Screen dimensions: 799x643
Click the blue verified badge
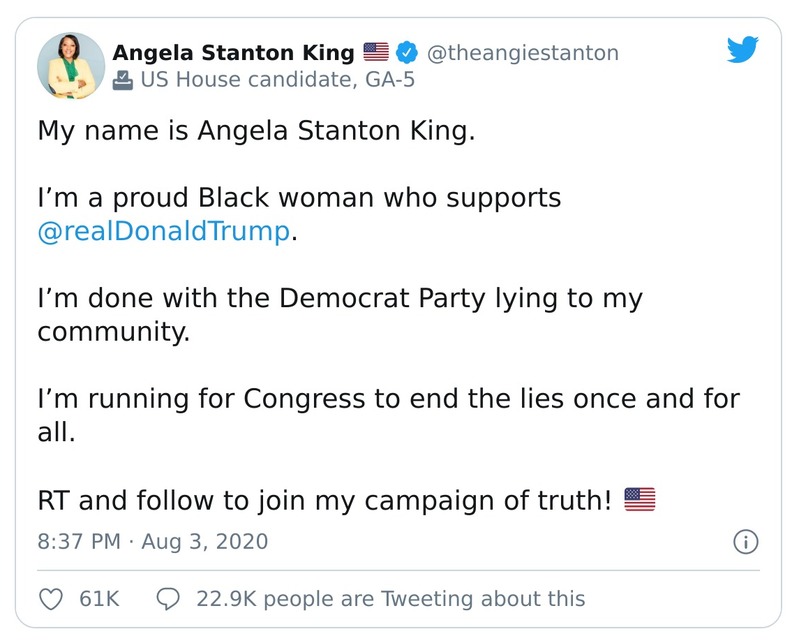(x=408, y=53)
